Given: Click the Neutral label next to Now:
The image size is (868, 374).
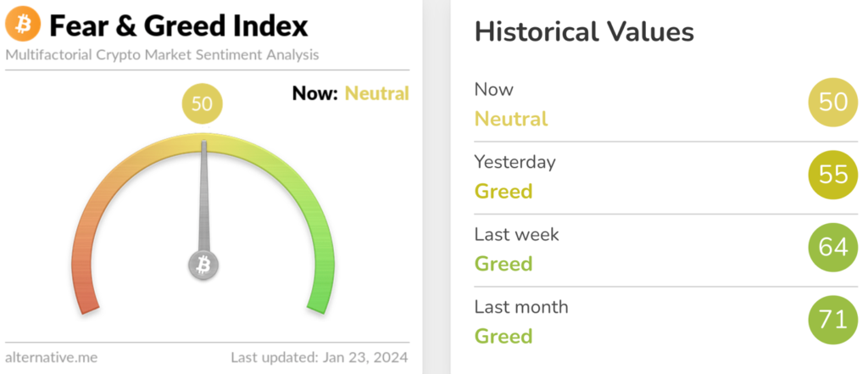Looking at the screenshot, I should point(376,93).
